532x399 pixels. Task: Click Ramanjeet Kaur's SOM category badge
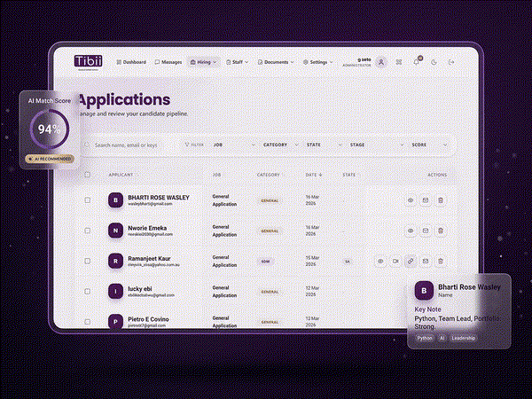[265, 262]
